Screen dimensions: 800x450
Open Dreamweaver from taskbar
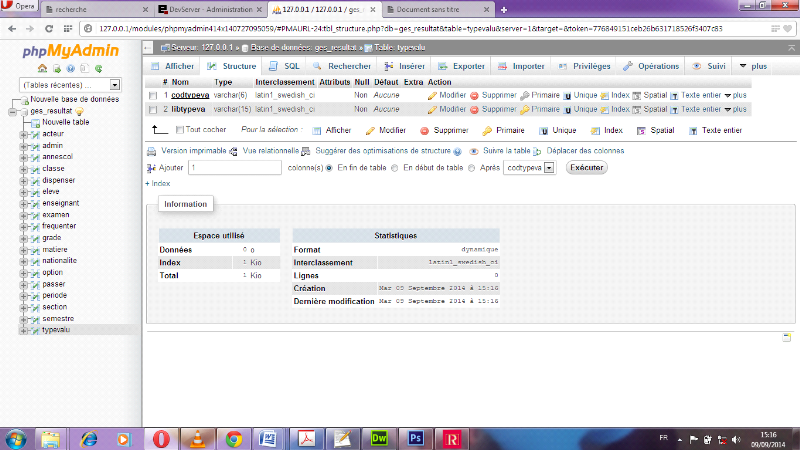click(x=379, y=439)
